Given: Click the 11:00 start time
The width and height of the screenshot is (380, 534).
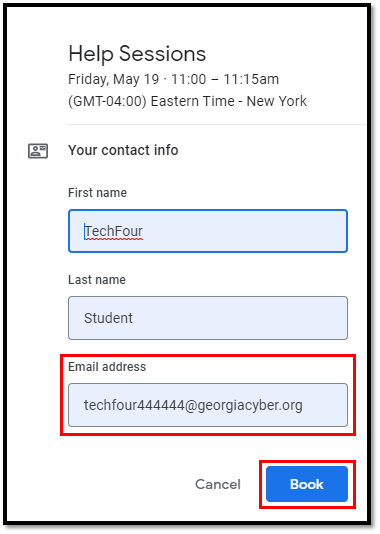Looking at the screenshot, I should 188,79.
